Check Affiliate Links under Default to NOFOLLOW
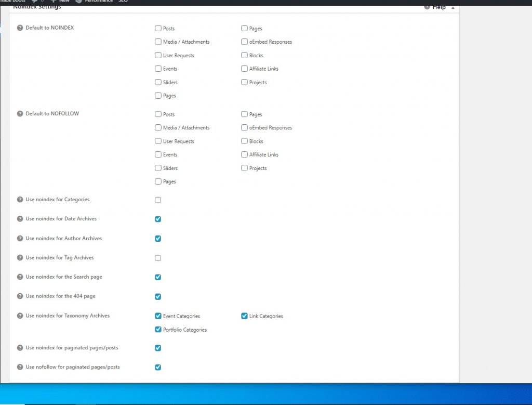The height and width of the screenshot is (405, 532). 244,154
